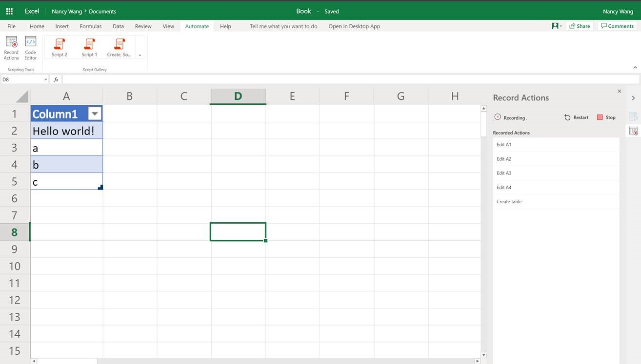This screenshot has width=641, height=364.
Task: Open the Name Box dropdown
Action: pos(45,79)
